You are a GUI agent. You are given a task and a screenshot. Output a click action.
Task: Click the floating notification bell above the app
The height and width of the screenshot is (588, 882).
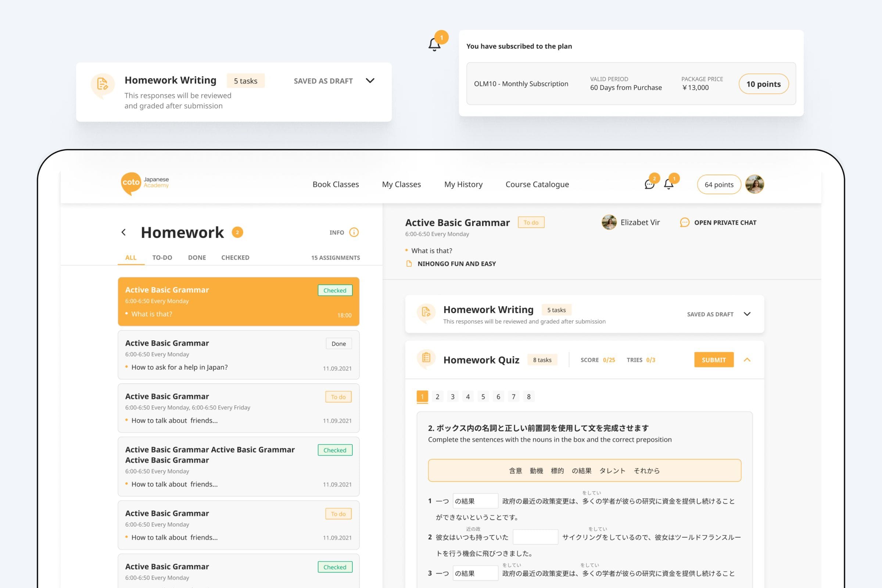(x=434, y=45)
